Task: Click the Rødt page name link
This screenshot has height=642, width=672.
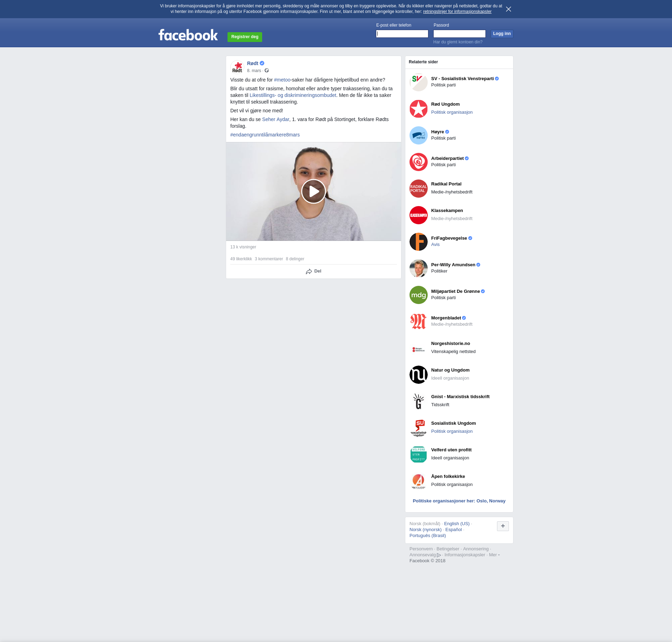Action: [x=252, y=63]
